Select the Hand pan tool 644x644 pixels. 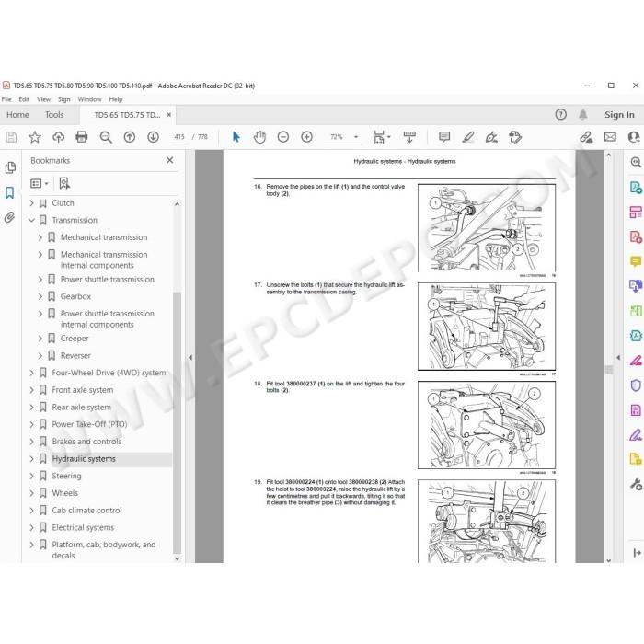259,137
